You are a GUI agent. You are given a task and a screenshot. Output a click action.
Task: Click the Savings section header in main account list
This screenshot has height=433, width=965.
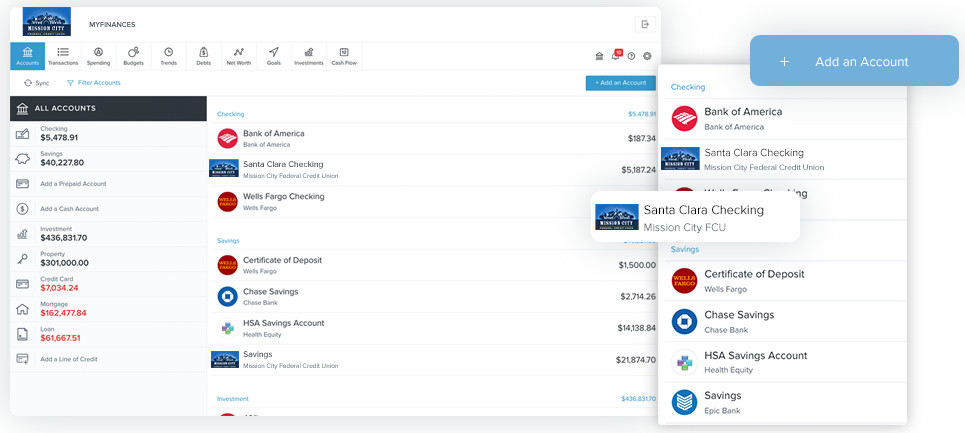pos(228,240)
